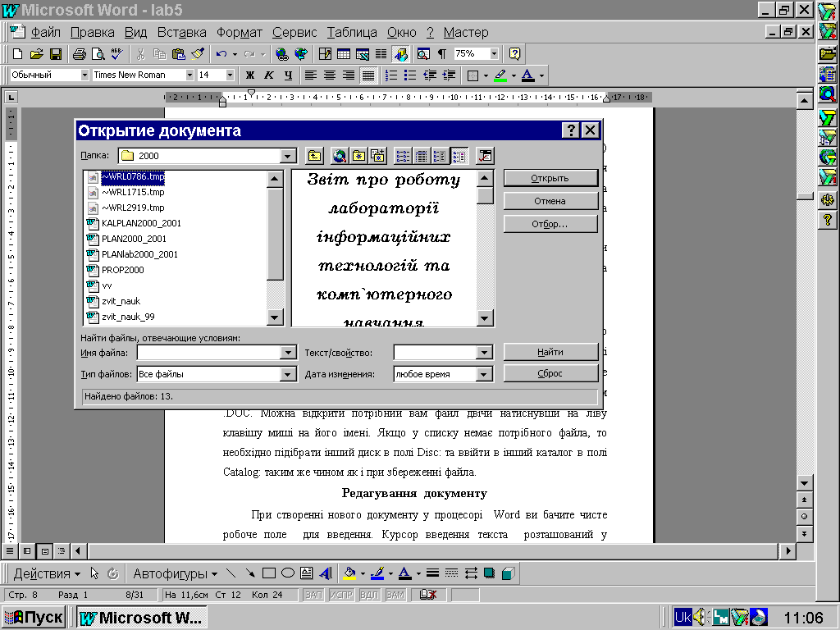Click Look in Favorites icon in dialog
Viewport: 840px width, 630px height.
pos(358,156)
